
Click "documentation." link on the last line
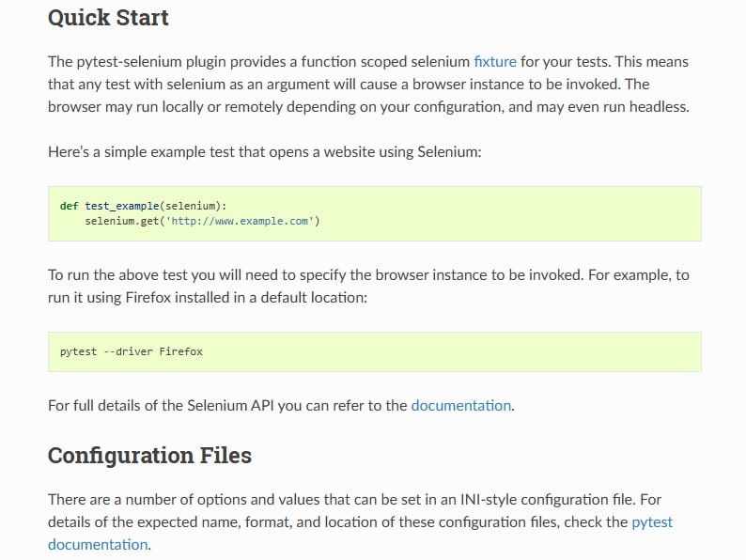click(98, 544)
